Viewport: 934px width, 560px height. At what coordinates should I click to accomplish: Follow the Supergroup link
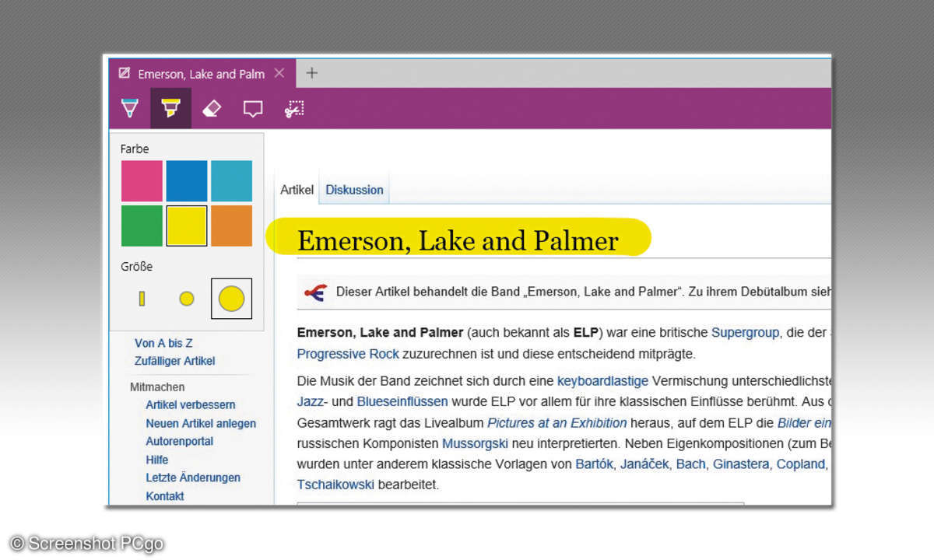pyautogui.click(x=745, y=332)
